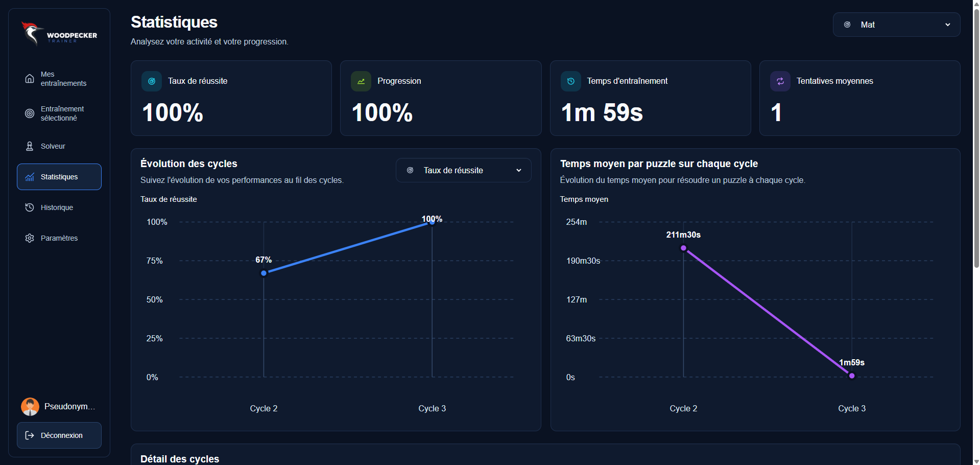The height and width of the screenshot is (465, 980).
Task: Click the Tentatives moyennes repeat icon
Action: click(x=780, y=81)
